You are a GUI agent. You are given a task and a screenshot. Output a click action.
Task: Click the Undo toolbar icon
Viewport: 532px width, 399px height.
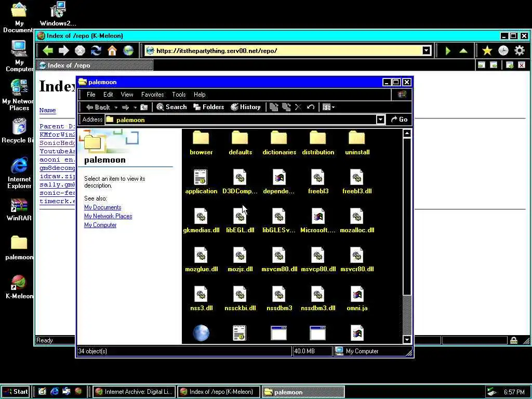tap(311, 107)
